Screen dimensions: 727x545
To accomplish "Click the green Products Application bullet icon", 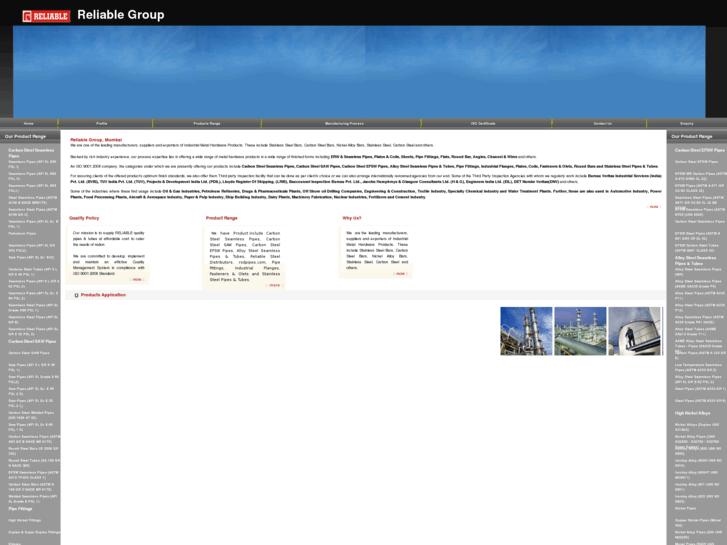I will click(77, 295).
